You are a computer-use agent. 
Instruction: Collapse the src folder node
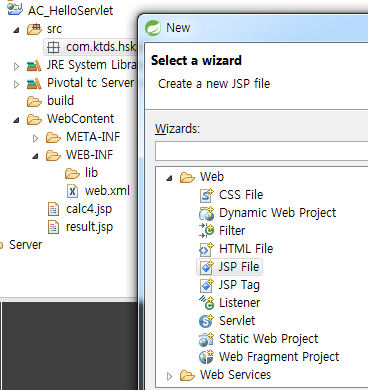[x=16, y=30]
